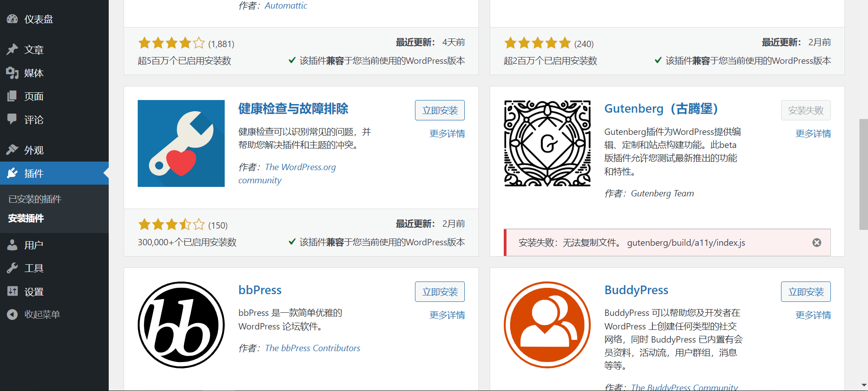Viewport: 868px width, 391px height.
Task: Click the disabled 安装失败 button for Gutenberg
Action: [806, 110]
